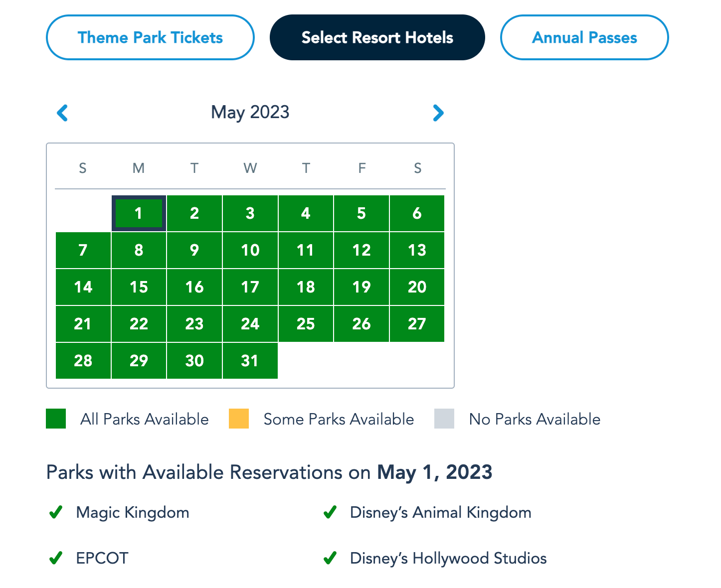Click the green All Parks Available swatch
The image size is (721, 588).
(x=56, y=419)
